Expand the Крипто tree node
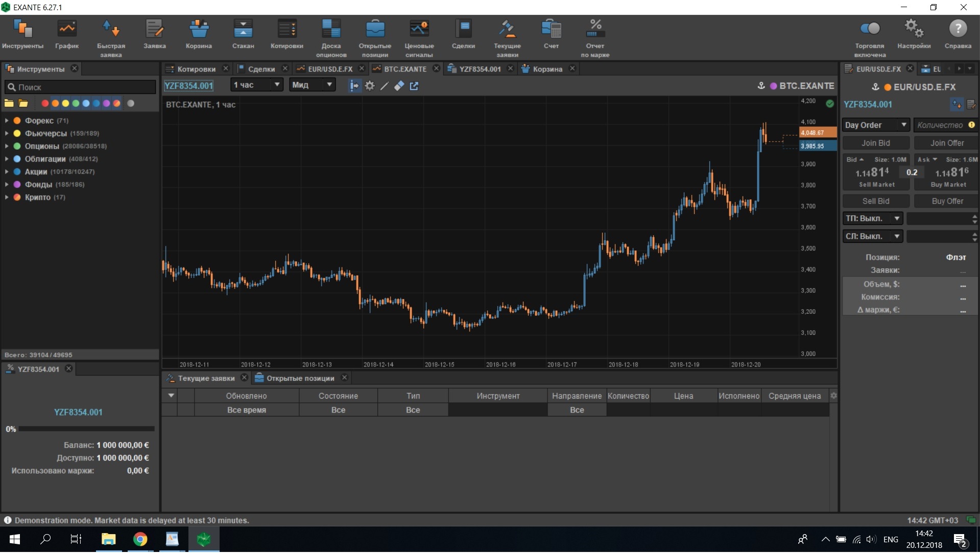 point(7,197)
